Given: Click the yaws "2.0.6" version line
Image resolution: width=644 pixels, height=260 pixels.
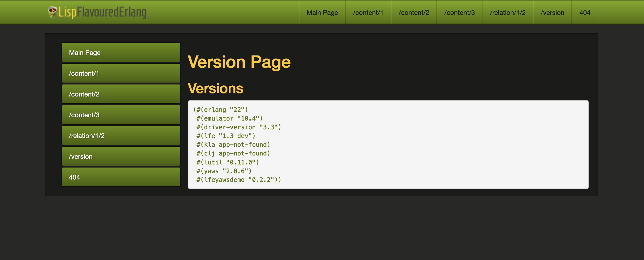Looking at the screenshot, I should click(x=224, y=171).
